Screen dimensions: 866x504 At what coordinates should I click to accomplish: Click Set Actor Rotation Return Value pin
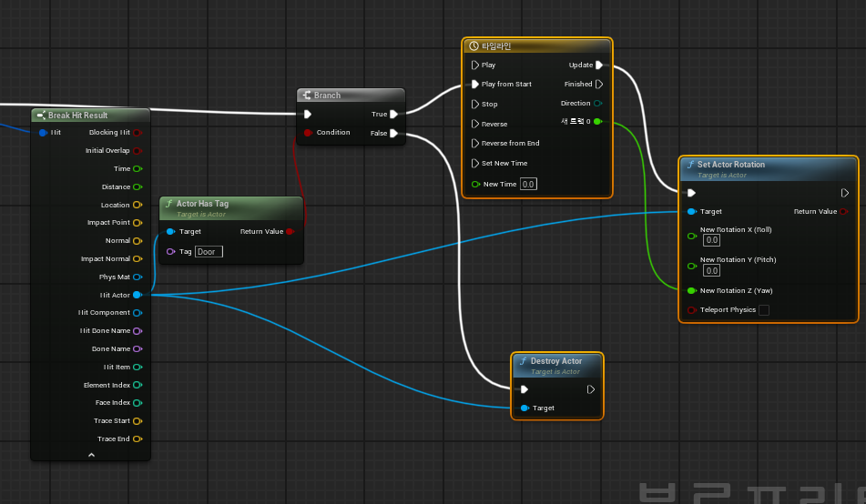pos(843,211)
